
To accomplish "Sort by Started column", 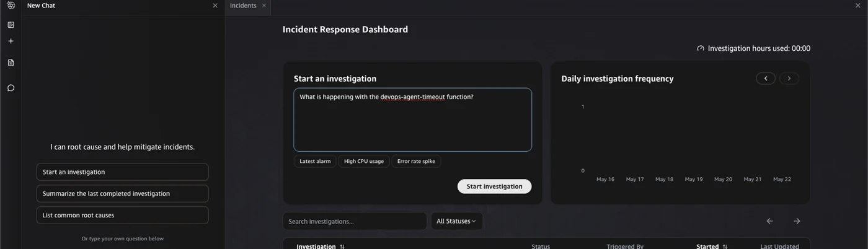I will point(712,246).
